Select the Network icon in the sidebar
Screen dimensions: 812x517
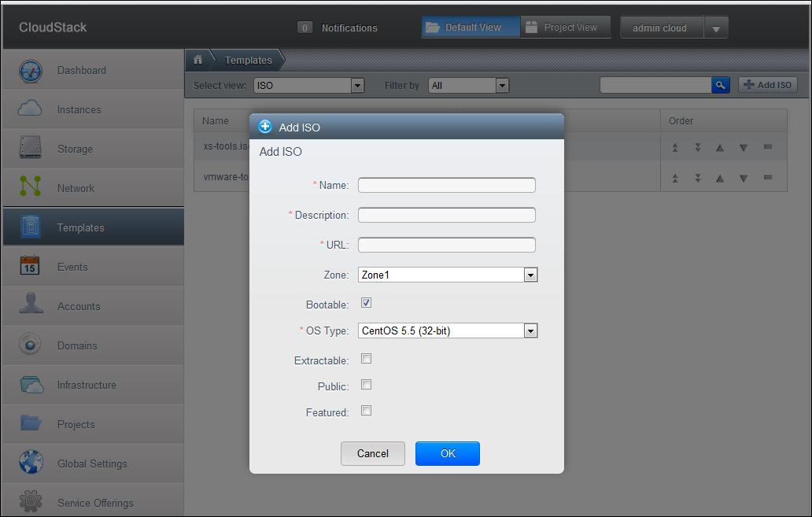[x=30, y=188]
